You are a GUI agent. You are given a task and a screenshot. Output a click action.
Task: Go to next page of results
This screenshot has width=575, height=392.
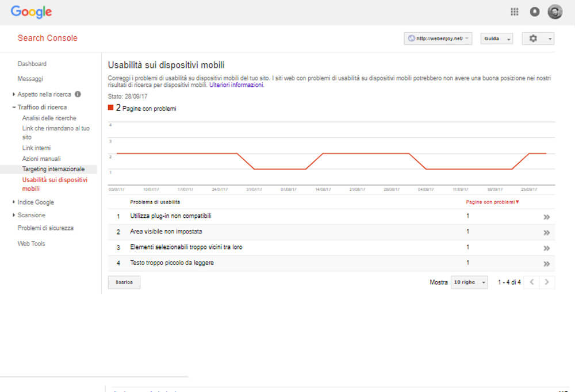tap(547, 282)
